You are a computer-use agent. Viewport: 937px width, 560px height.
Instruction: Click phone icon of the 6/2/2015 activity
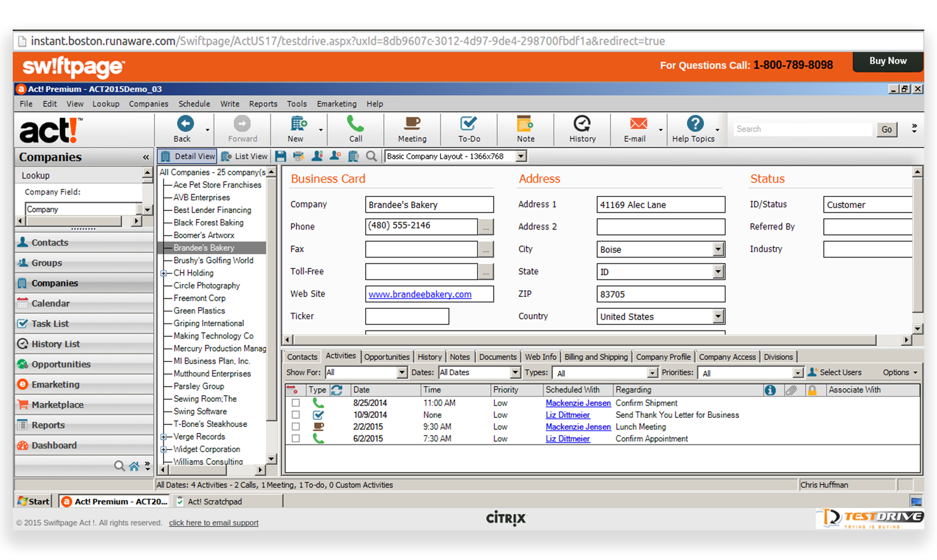(318, 438)
